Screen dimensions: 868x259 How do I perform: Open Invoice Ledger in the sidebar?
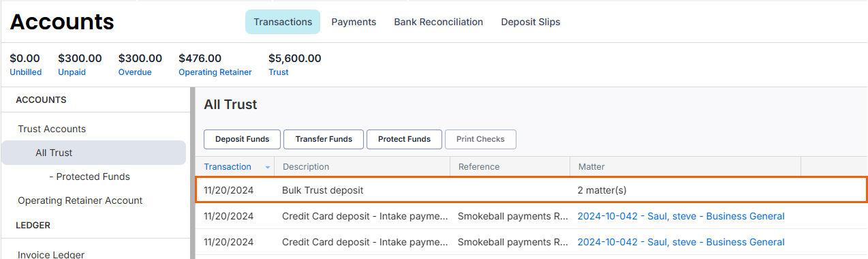51,254
